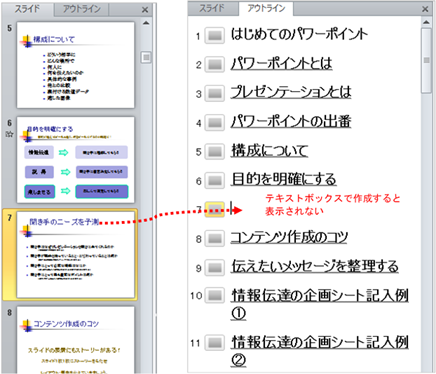Click animation star icon under slide 6 number
436x374 pixels.
tap(9, 134)
